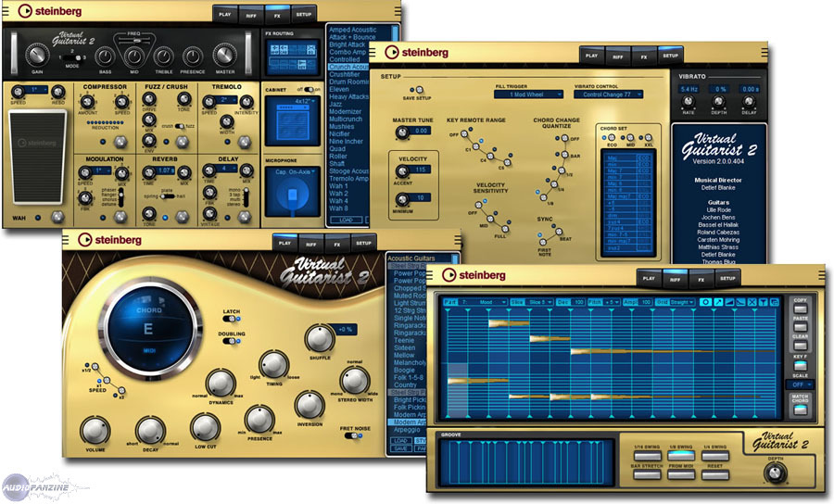Open the SETUP tab in Riff window
The height and width of the screenshot is (504, 834).
tap(728, 279)
